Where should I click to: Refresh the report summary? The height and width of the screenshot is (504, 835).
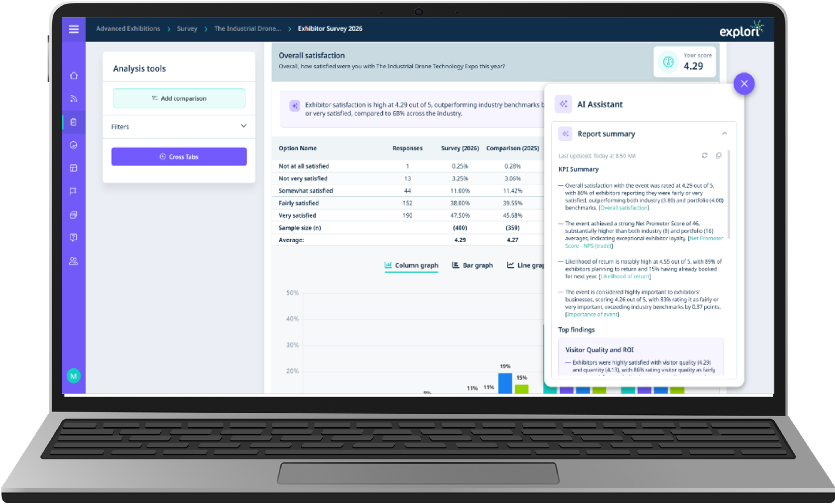pyautogui.click(x=704, y=155)
